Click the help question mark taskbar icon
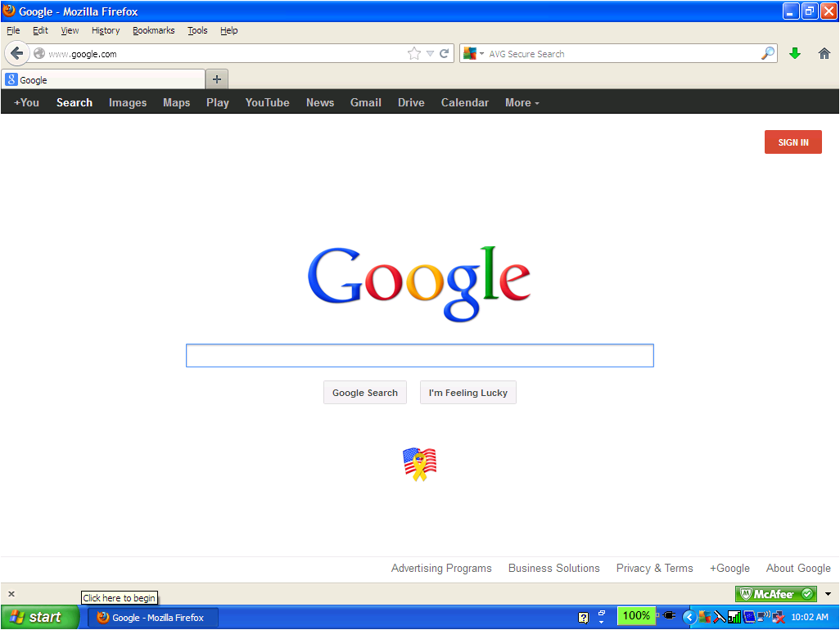 pos(584,618)
